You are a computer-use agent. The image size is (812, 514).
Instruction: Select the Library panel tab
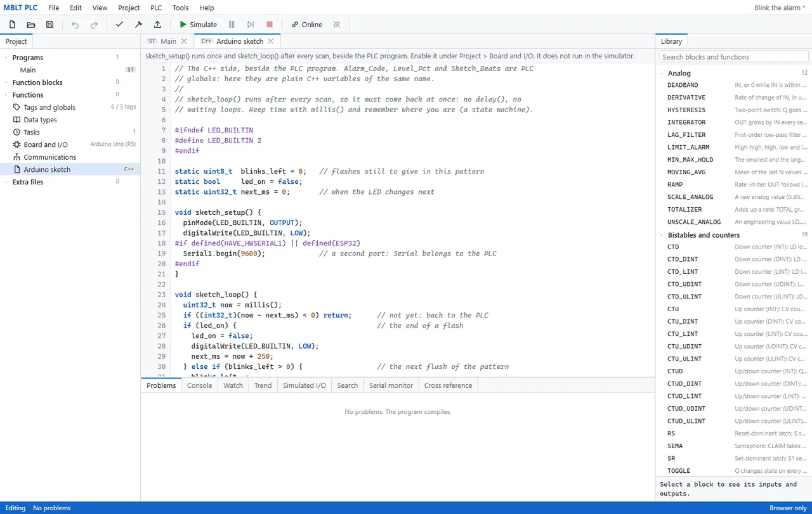671,41
